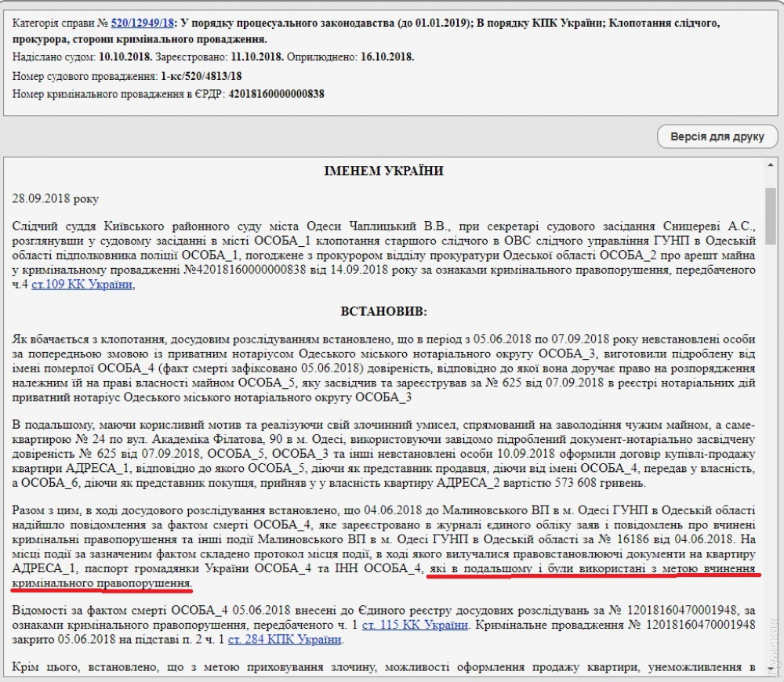Click the 'Версія для друку' button
This screenshot has height=682, width=784.
click(717, 136)
